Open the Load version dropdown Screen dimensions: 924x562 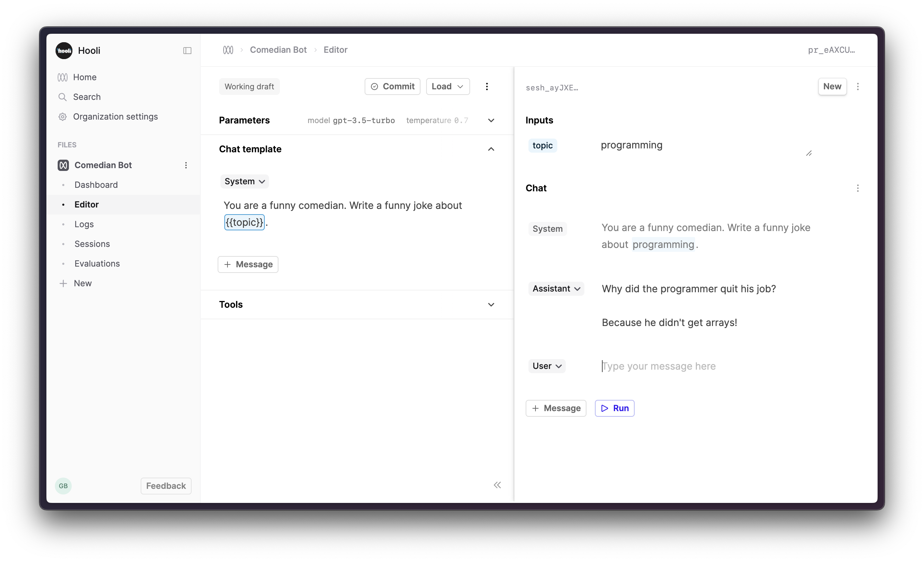[x=447, y=86]
